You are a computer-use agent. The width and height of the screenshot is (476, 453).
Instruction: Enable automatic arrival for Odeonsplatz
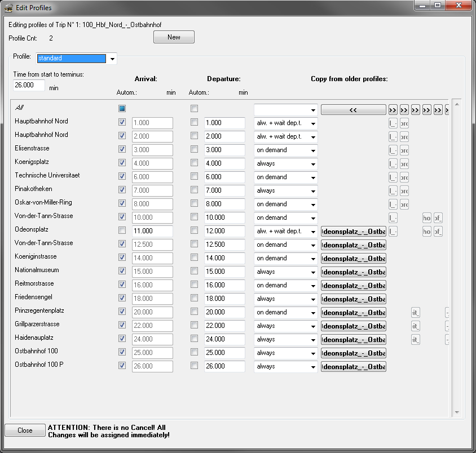click(x=122, y=231)
